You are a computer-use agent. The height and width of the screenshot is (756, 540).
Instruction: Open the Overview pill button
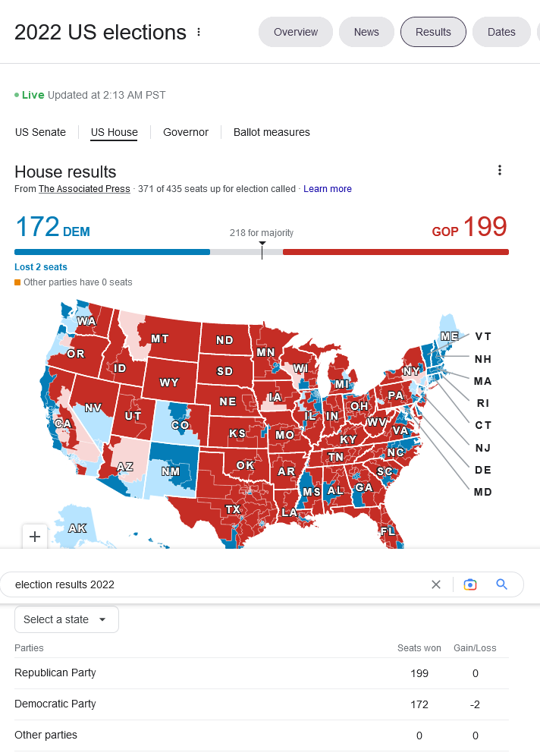coord(296,32)
